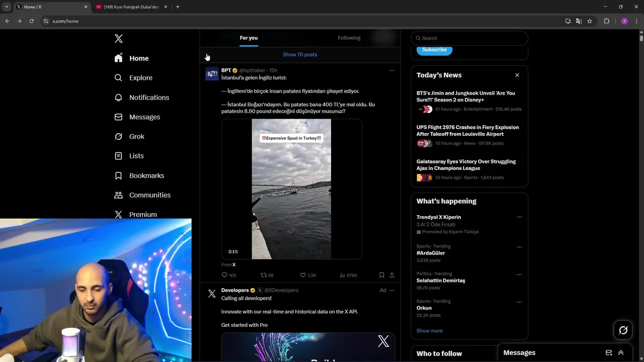Open Lists in the sidebar
644x362 pixels.
pos(129,156)
